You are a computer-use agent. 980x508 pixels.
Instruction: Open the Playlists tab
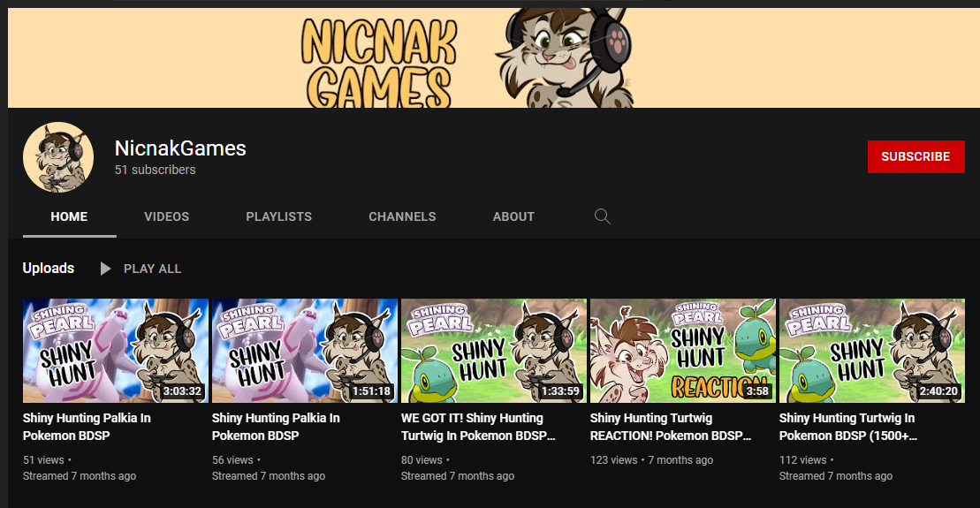(278, 216)
